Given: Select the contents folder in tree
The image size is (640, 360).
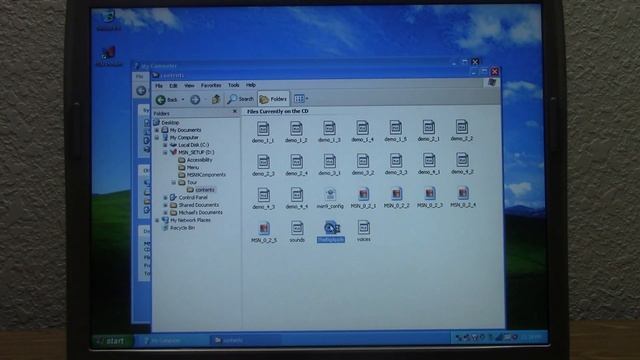Looking at the screenshot, I should (x=204, y=190).
